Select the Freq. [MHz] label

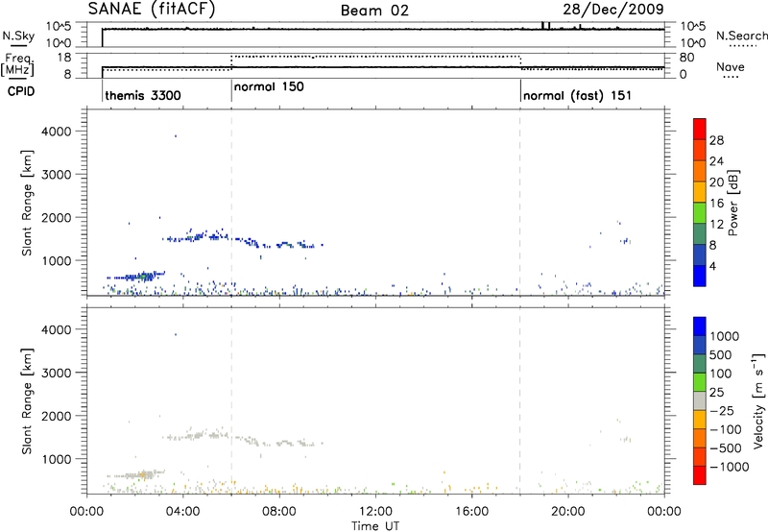[18, 65]
